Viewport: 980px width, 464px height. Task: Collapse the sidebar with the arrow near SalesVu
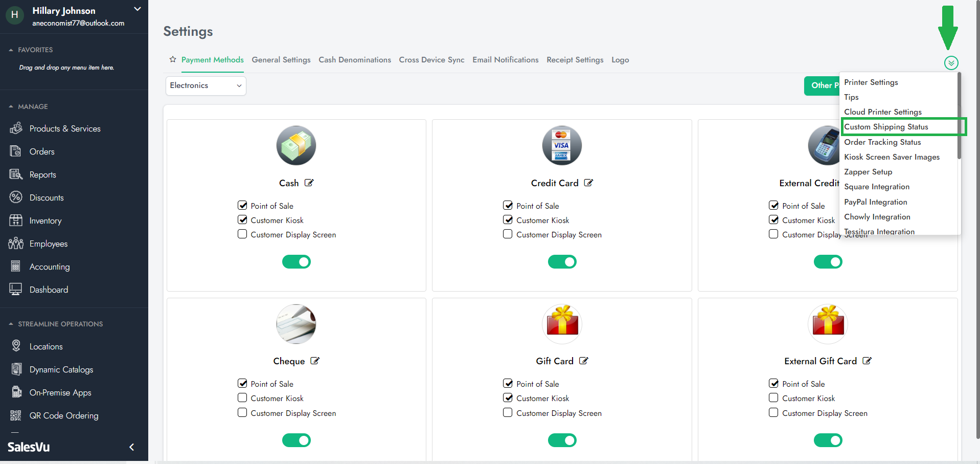click(131, 447)
